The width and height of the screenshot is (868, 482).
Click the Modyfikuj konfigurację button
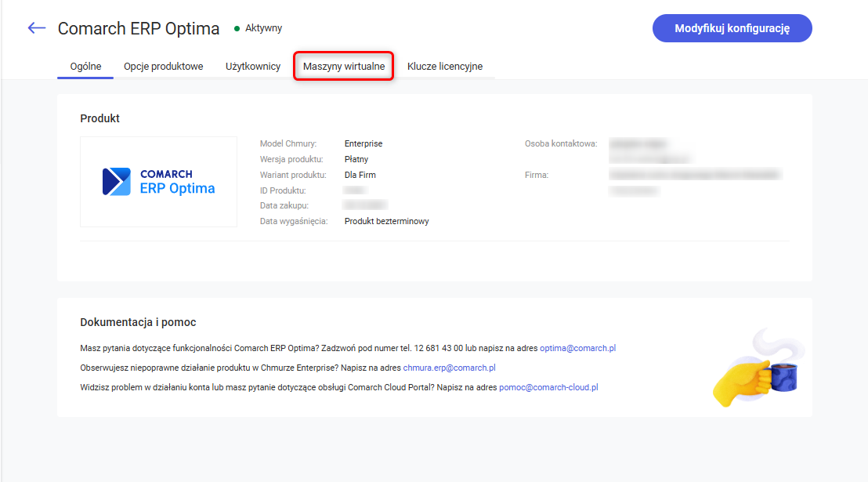[732, 28]
